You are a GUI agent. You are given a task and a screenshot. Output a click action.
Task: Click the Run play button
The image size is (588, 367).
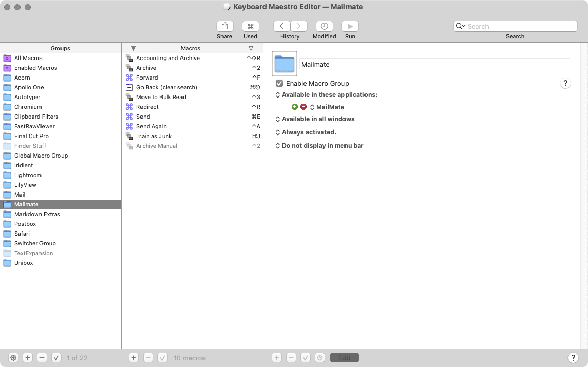point(350,26)
